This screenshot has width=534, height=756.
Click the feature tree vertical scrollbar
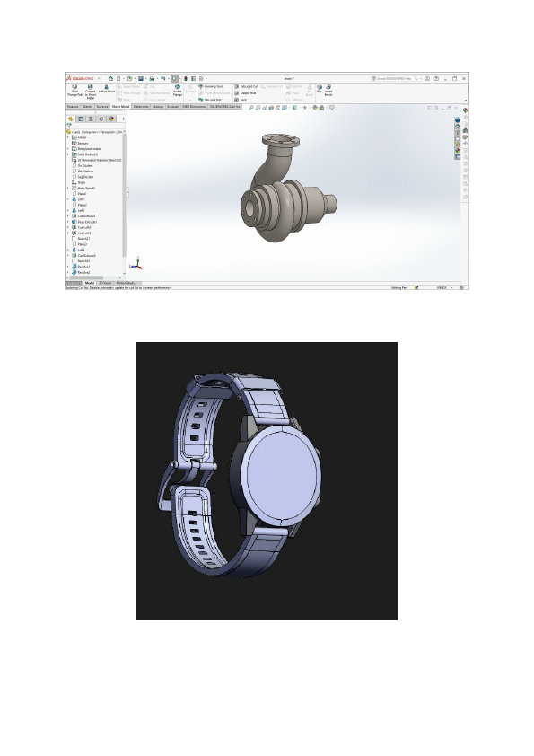pos(125,193)
